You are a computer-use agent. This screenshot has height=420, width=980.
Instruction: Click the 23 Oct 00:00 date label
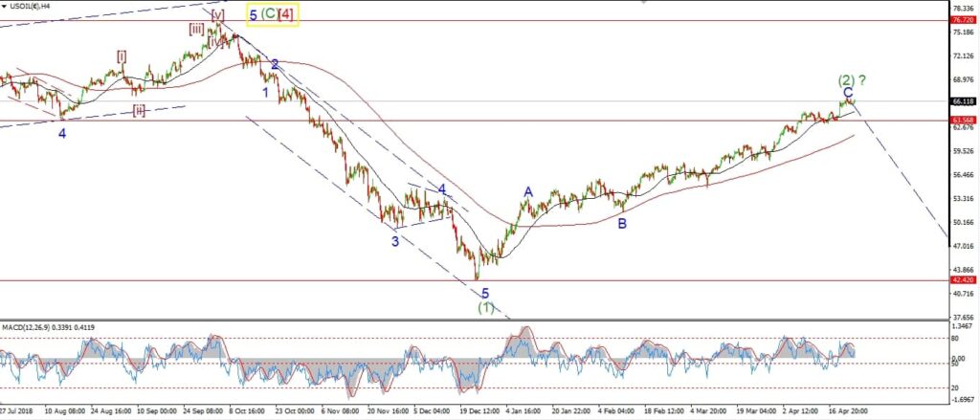coord(294,411)
